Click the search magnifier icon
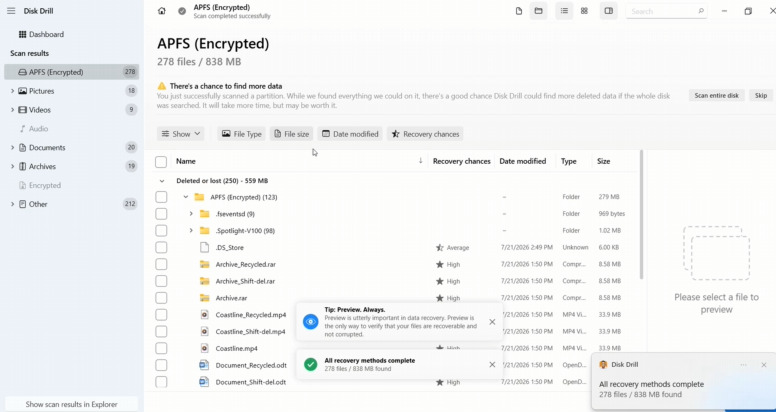 pyautogui.click(x=701, y=11)
